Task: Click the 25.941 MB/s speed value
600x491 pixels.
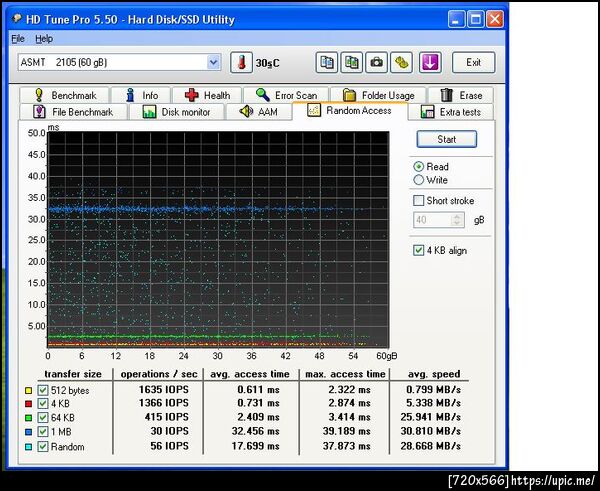Action: click(x=430, y=417)
